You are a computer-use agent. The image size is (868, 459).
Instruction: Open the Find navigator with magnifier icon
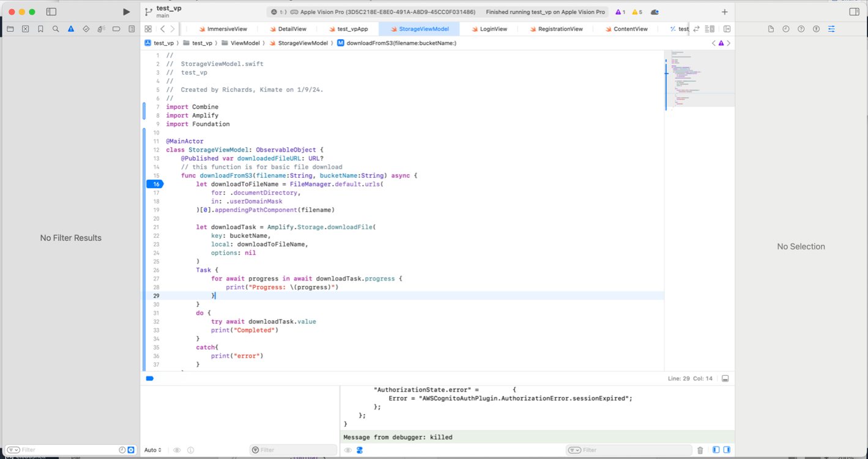pos(55,28)
